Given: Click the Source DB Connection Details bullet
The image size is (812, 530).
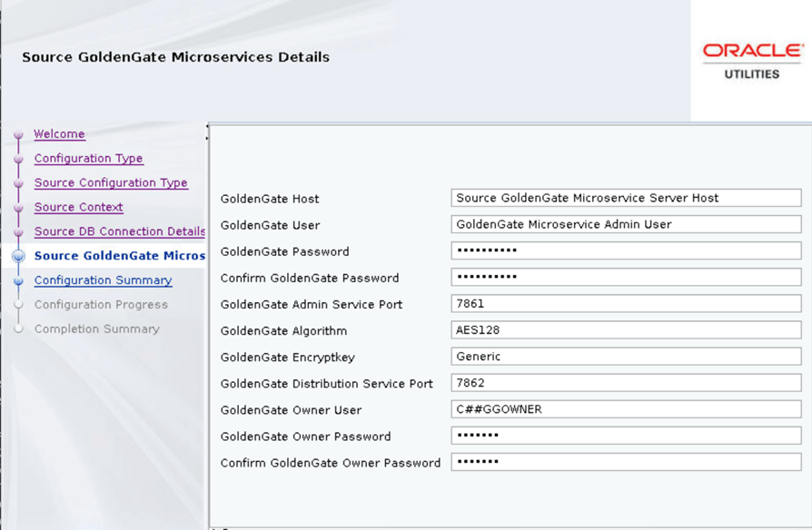Looking at the screenshot, I should (x=19, y=232).
